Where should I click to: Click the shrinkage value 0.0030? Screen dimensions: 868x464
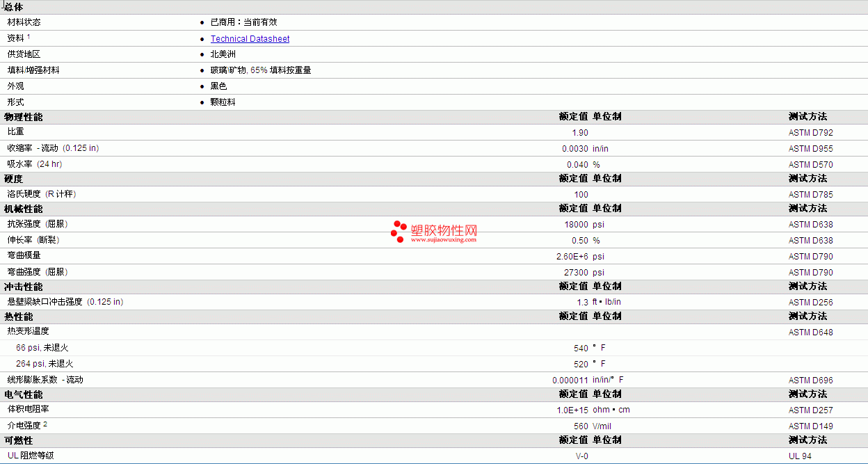pos(575,149)
